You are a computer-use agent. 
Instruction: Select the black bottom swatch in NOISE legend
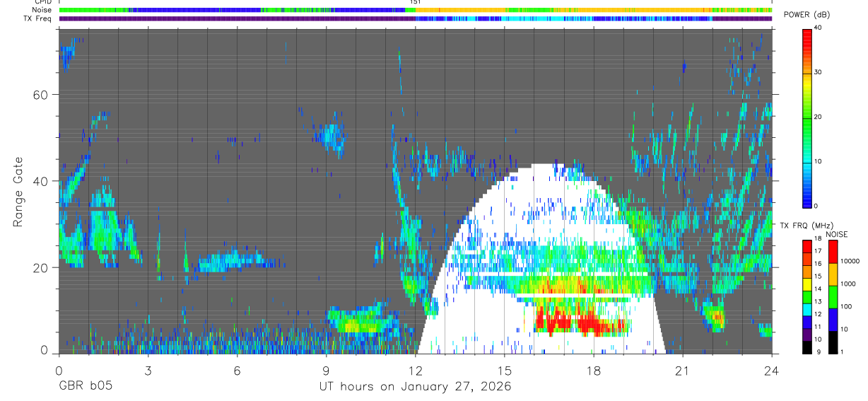[833, 342]
